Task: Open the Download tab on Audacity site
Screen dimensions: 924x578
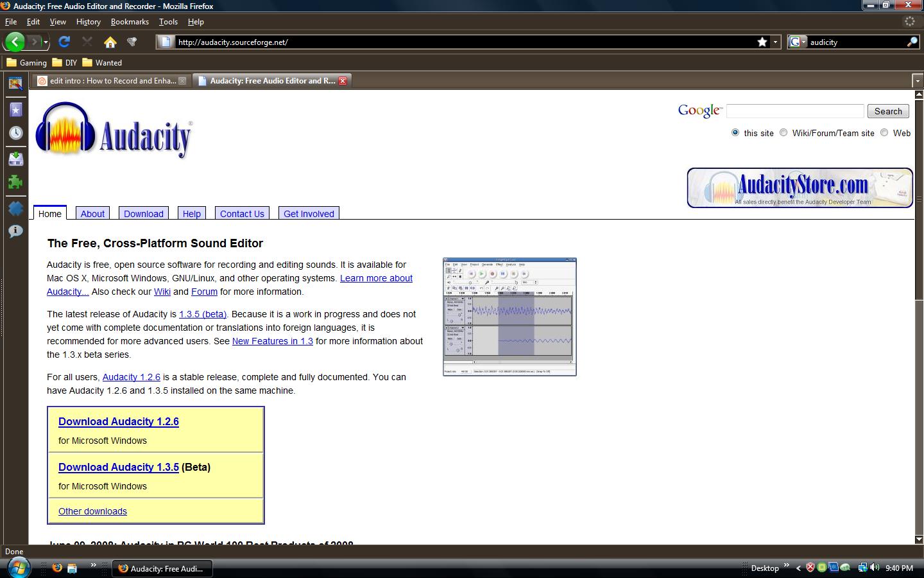Action: pyautogui.click(x=144, y=213)
